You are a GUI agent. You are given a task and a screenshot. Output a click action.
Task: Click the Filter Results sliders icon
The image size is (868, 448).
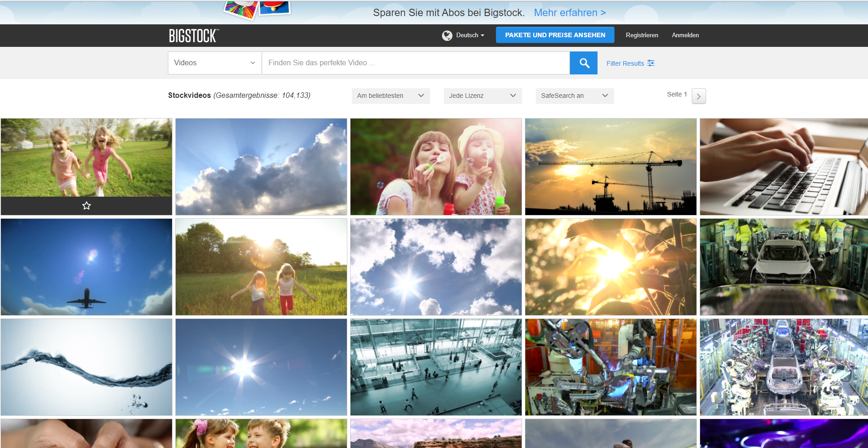click(651, 63)
